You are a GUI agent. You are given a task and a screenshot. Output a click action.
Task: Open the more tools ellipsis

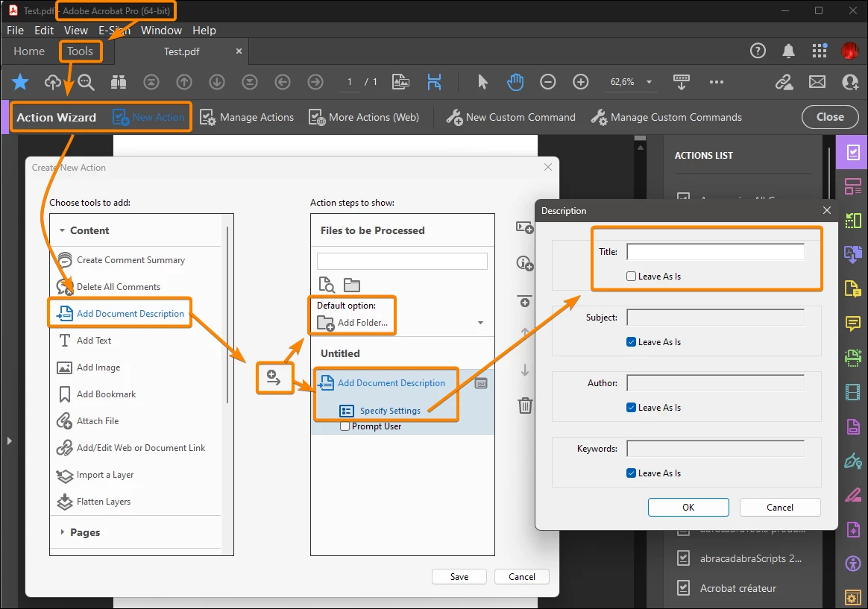click(717, 83)
